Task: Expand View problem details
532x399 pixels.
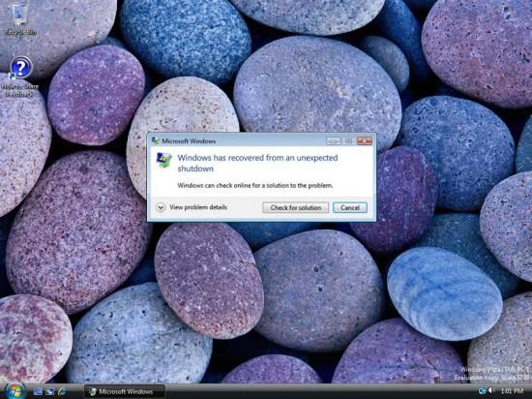Action: (192, 207)
